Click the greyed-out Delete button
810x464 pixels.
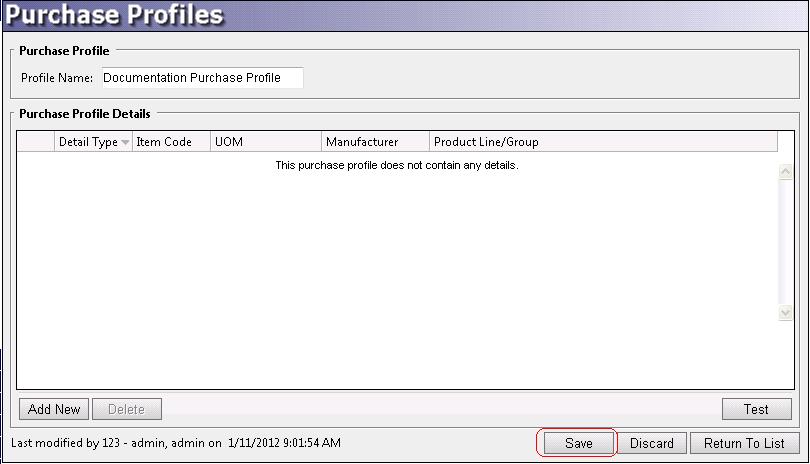(126, 409)
